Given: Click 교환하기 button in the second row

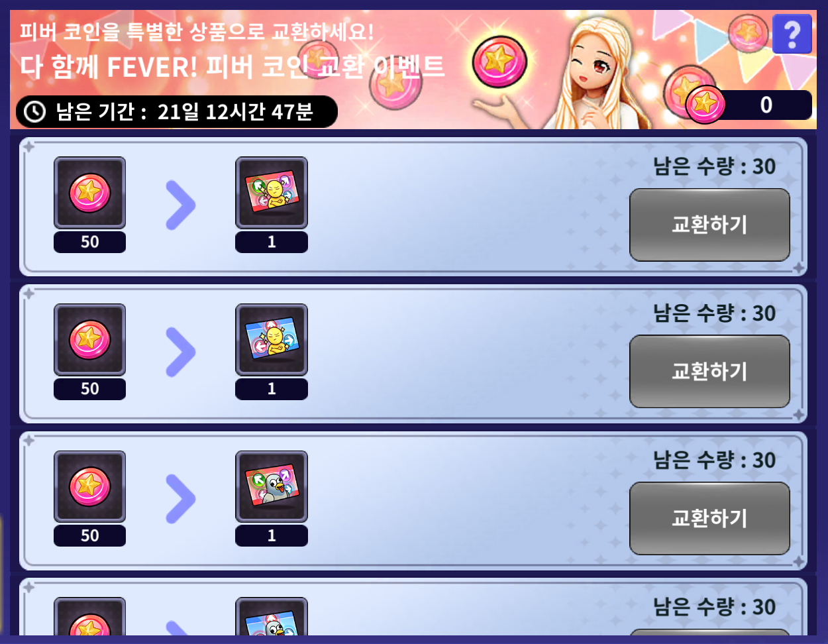Looking at the screenshot, I should point(709,371).
